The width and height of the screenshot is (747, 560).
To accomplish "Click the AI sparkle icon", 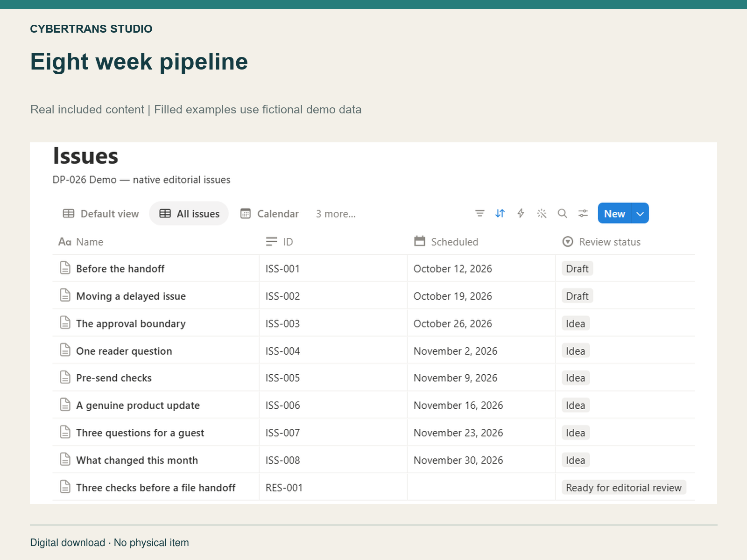I will tap(542, 213).
